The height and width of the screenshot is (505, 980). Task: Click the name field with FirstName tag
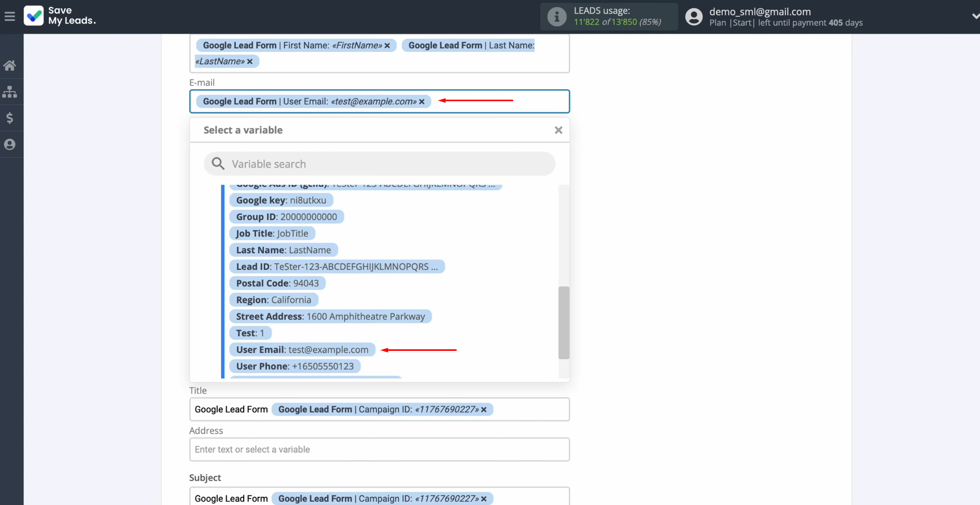coord(380,53)
